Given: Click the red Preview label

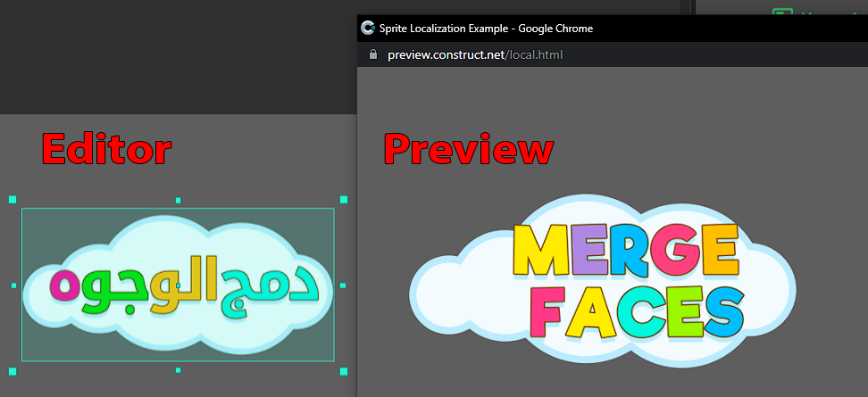Looking at the screenshot, I should point(468,149).
